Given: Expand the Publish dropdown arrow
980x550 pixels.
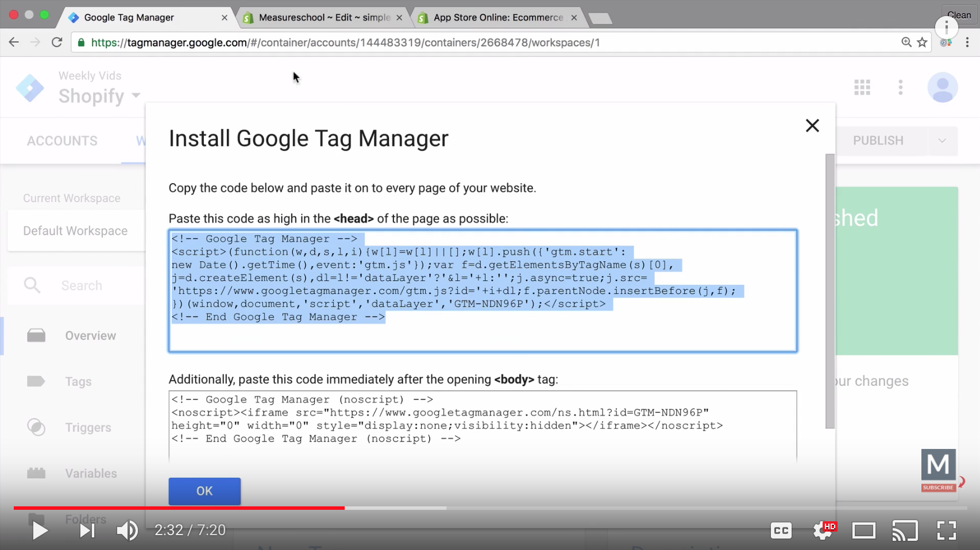Looking at the screenshot, I should [942, 141].
